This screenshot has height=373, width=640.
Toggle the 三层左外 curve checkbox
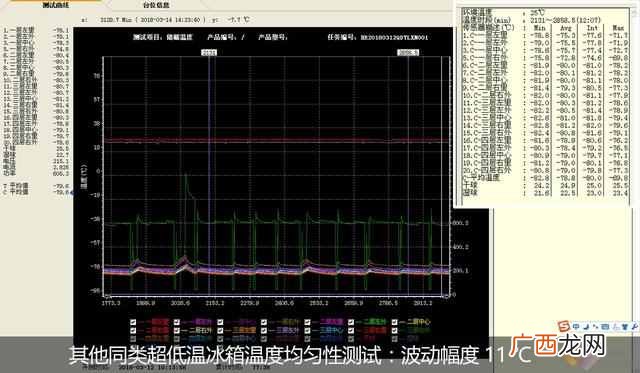point(264,330)
